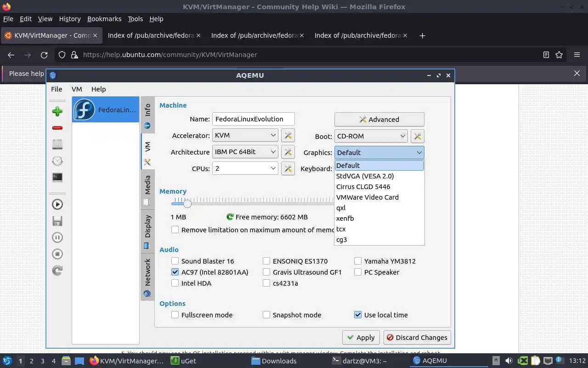588x368 pixels.
Task: Switch to Media side tab
Action: click(x=147, y=189)
